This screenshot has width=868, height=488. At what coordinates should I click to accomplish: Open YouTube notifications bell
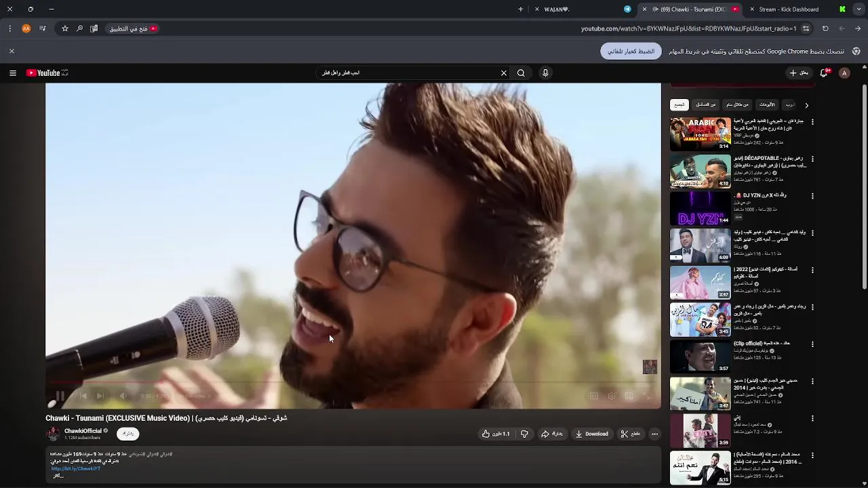click(825, 73)
